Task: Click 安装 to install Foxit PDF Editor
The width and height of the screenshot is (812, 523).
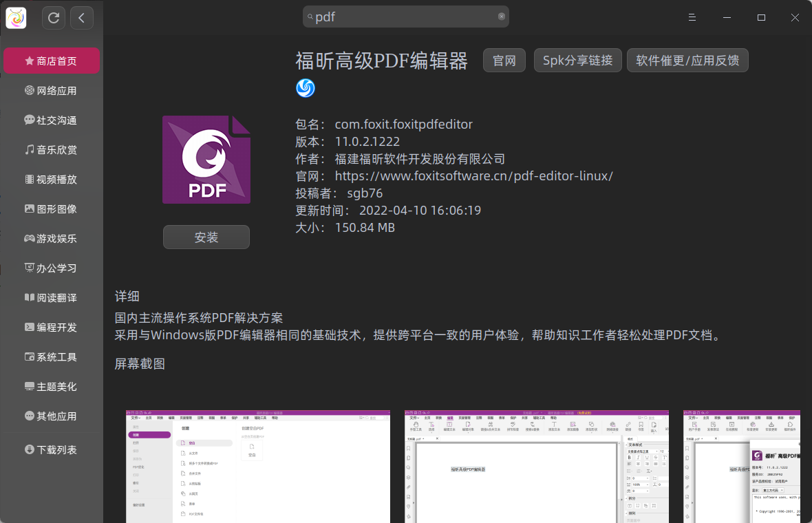Action: click(206, 237)
